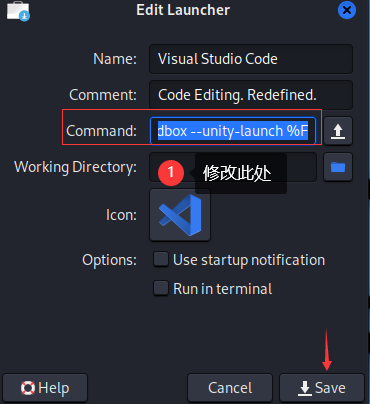Click the Use startup notification label text
Viewport: 370px width, 404px height.
pyautogui.click(x=249, y=260)
